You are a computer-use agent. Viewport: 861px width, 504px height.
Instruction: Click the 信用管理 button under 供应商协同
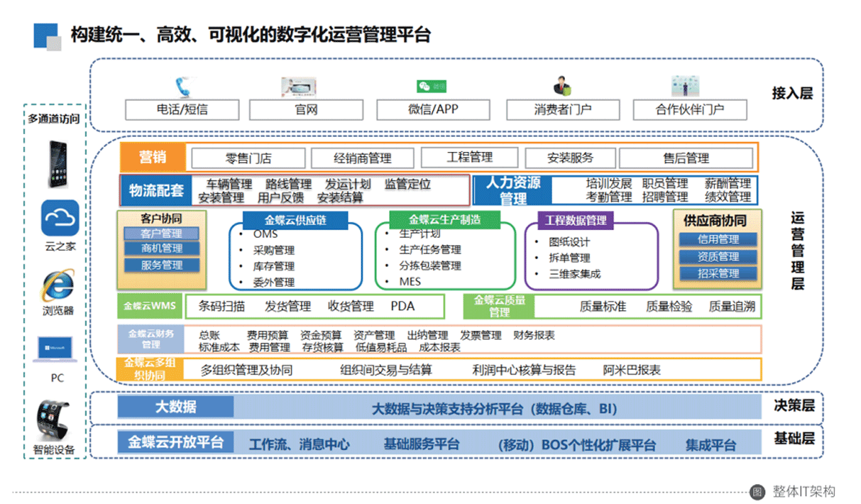click(718, 240)
